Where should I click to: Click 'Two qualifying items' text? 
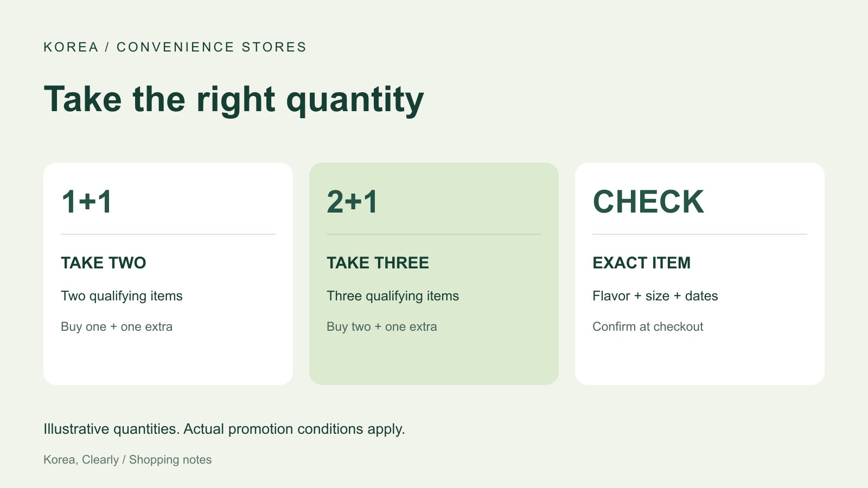(122, 296)
